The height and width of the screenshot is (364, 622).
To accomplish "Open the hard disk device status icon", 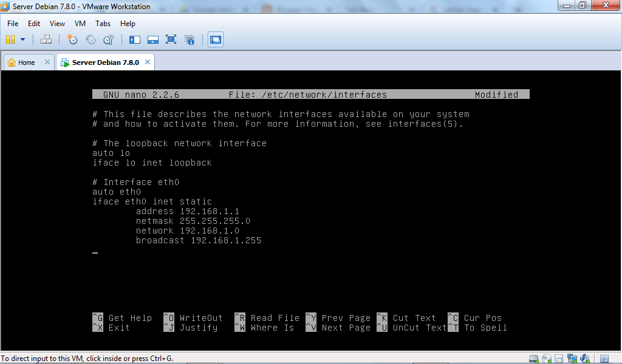I will pos(533,358).
